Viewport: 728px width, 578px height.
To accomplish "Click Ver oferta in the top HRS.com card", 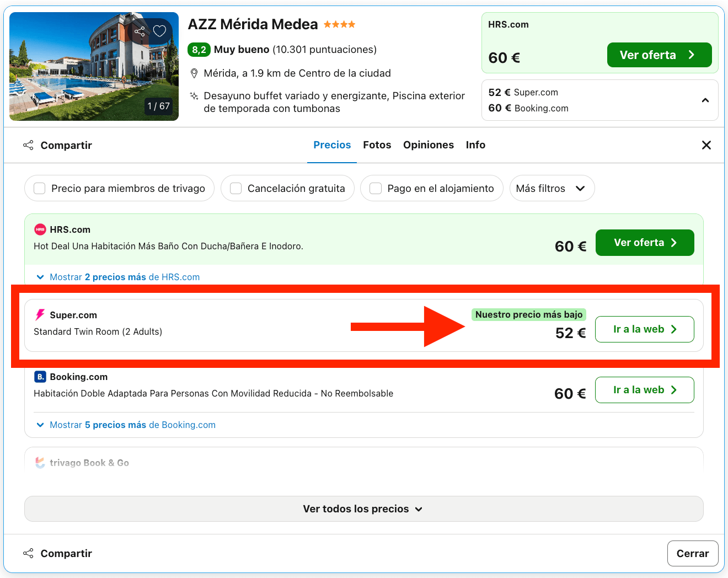I will point(659,55).
